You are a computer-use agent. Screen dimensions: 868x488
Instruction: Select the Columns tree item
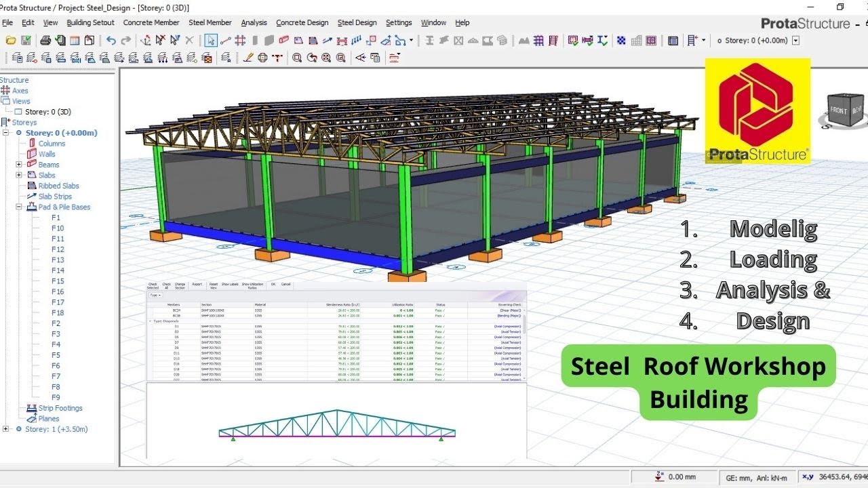coord(52,144)
